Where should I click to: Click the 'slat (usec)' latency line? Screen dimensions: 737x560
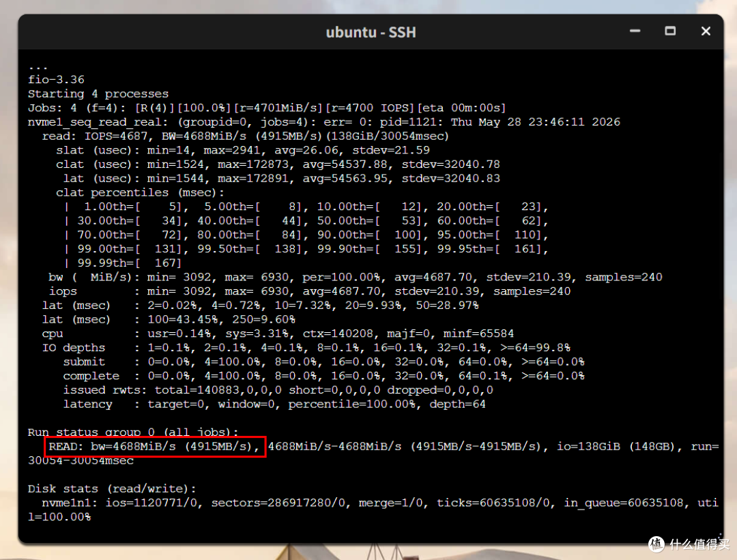point(242,150)
